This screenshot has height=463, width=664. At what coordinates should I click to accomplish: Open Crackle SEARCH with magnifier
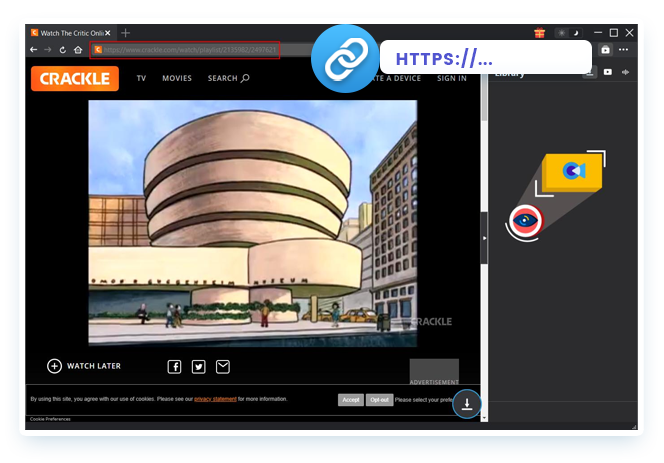point(229,78)
